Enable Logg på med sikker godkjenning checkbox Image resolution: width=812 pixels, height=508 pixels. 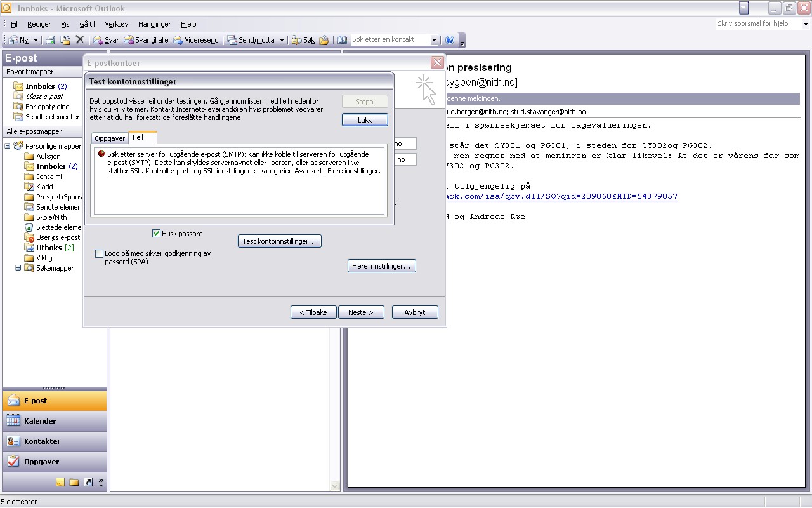click(99, 253)
